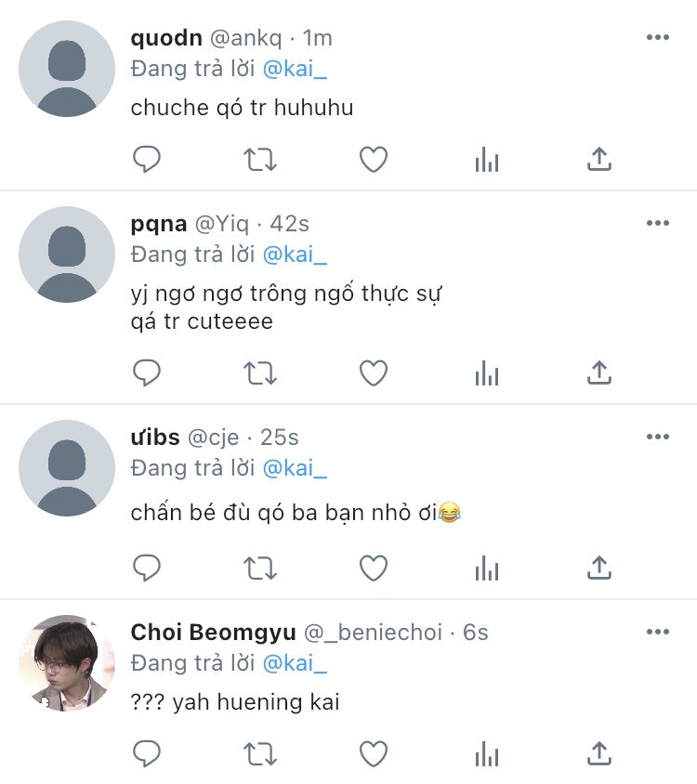Like pqna's cuteeee tweet
The image size is (697, 784).
(x=374, y=373)
